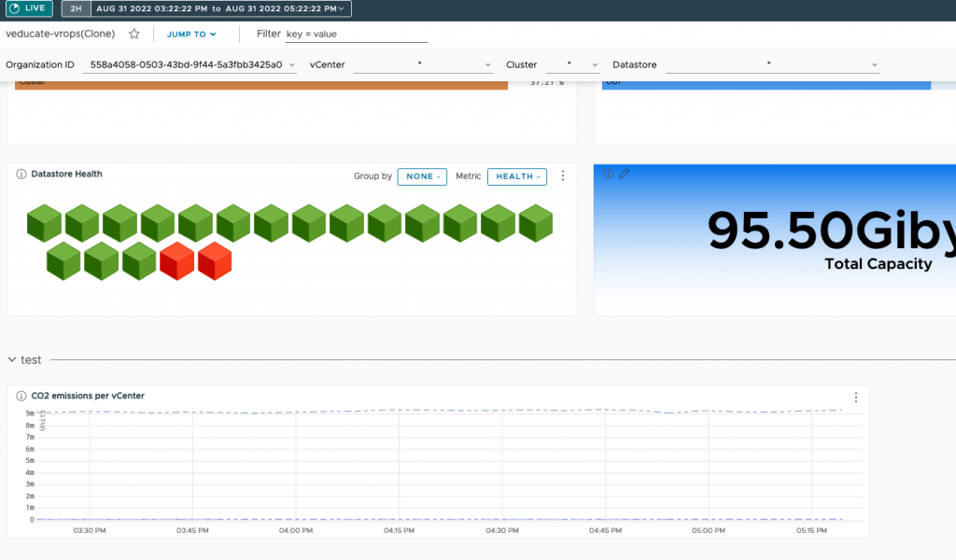Click edit pencil on Total Capacity widget
The image size is (956, 560).
pyautogui.click(x=624, y=174)
